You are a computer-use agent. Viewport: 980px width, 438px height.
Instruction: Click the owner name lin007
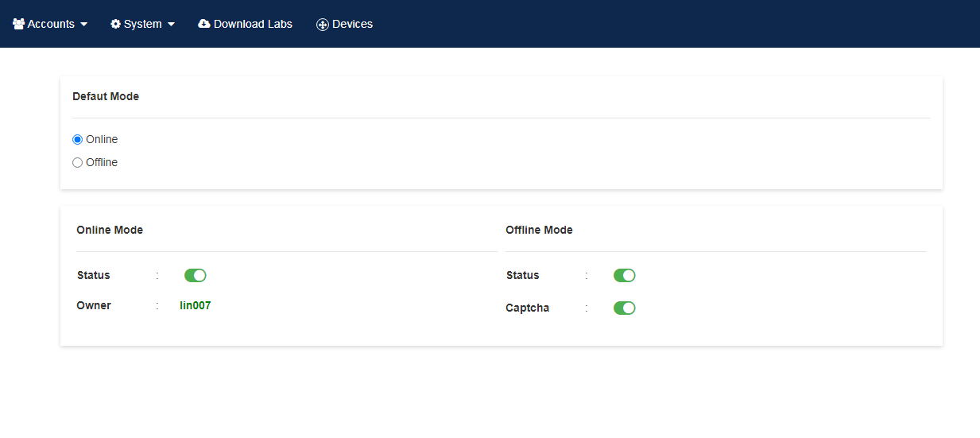pyautogui.click(x=196, y=305)
